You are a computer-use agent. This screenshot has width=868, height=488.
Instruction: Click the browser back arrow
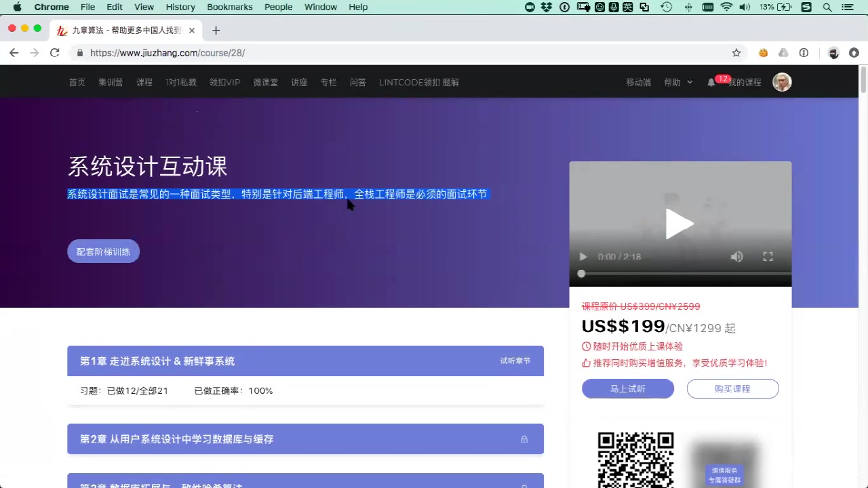coord(14,53)
